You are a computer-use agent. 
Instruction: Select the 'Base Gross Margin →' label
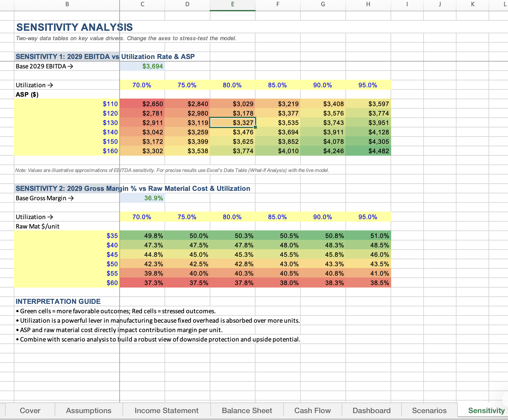point(45,198)
